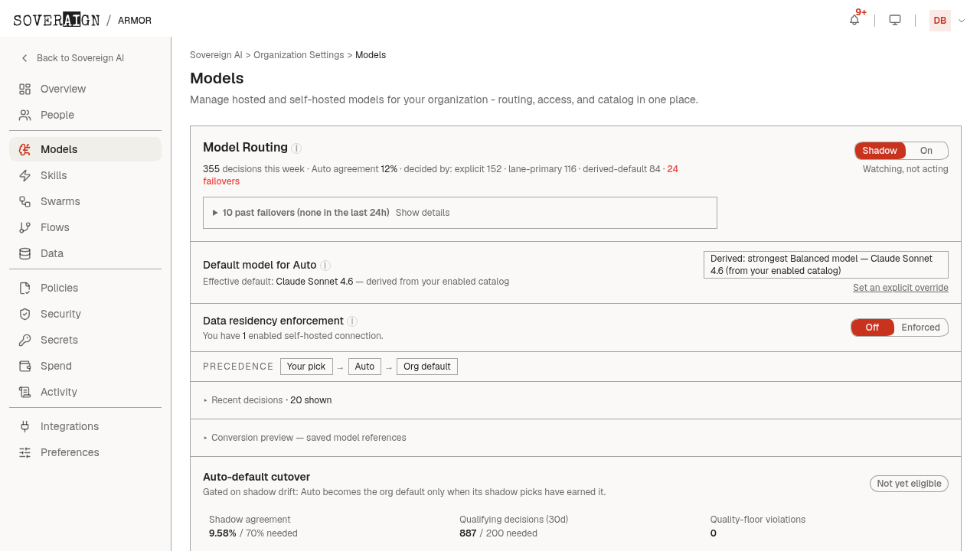This screenshot has width=980, height=551.
Task: Switch model routing to Shadow
Action: click(x=880, y=151)
